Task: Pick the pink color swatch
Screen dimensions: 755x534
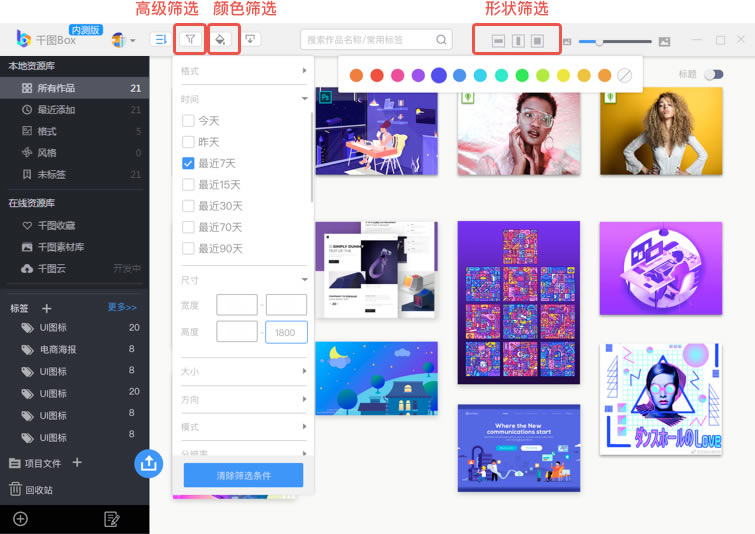Action: (397, 75)
